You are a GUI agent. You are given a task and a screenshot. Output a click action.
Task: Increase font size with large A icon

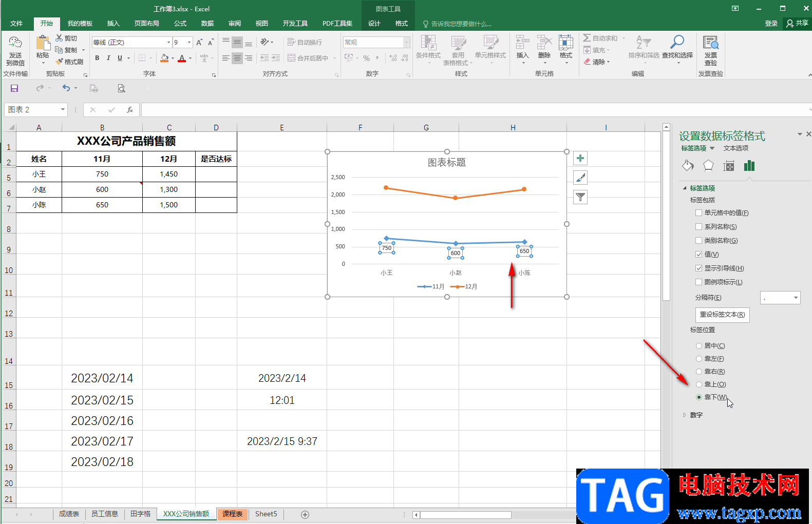pyautogui.click(x=199, y=42)
